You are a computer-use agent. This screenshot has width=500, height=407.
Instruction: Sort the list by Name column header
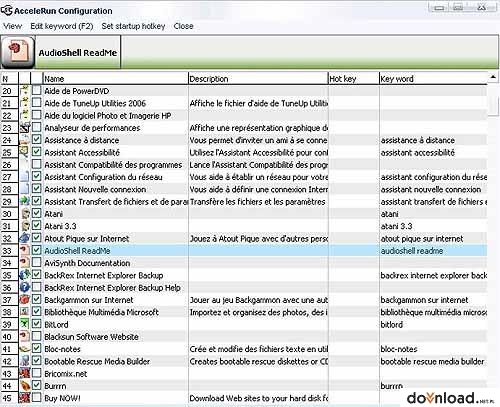pyautogui.click(x=116, y=79)
